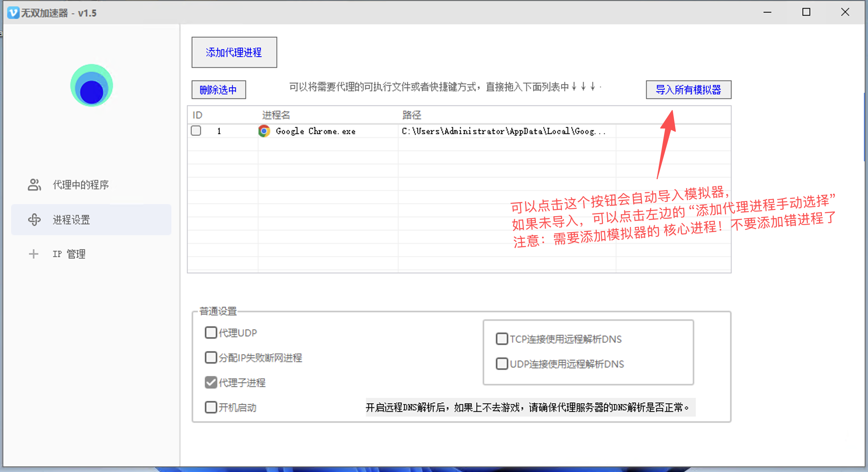Click the large circular app logo
Screen dimensions: 868x472
click(91, 85)
